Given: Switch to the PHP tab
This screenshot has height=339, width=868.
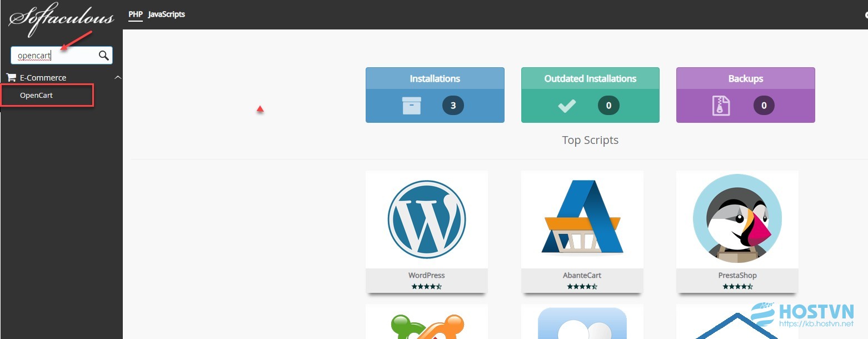Looking at the screenshot, I should click(136, 14).
